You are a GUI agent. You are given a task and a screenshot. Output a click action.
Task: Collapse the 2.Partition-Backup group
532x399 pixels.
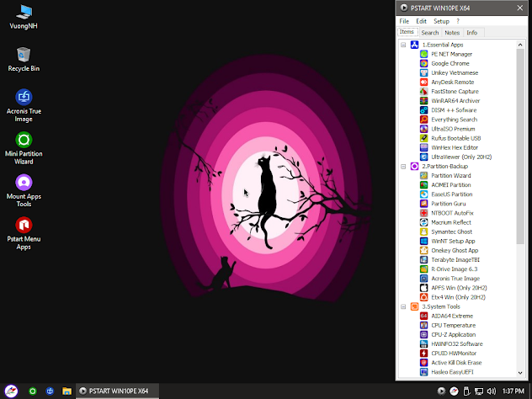[404, 167]
